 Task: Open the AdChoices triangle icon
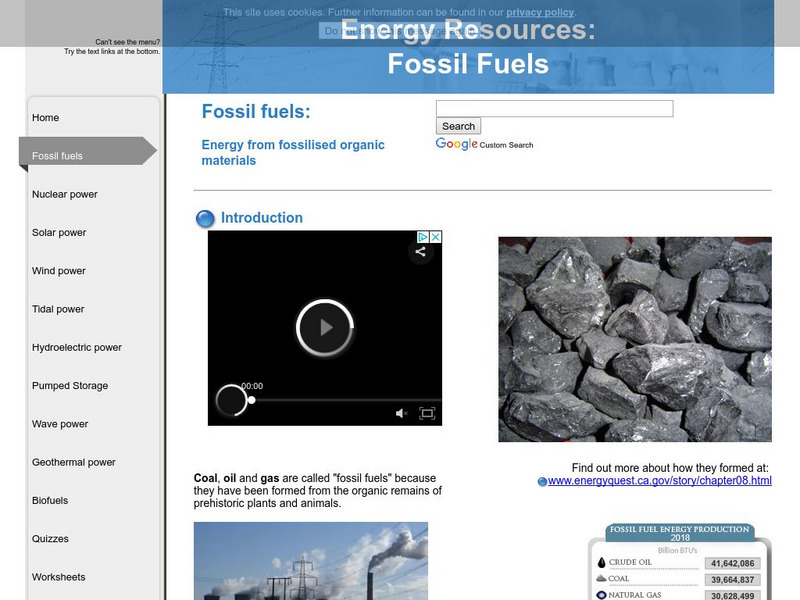pos(423,237)
